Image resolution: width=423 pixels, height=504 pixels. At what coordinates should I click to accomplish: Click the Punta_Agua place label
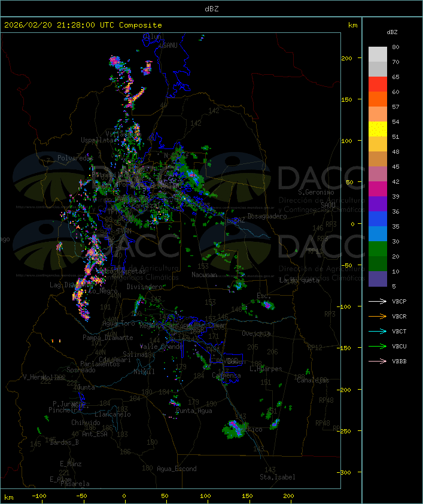(x=194, y=411)
